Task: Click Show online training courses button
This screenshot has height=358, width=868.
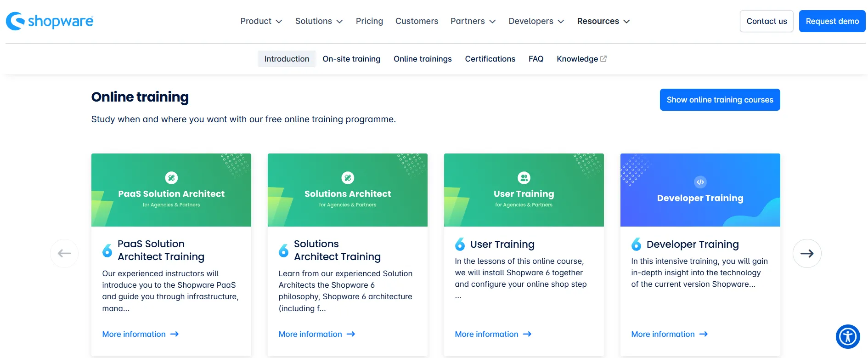Action: point(720,100)
